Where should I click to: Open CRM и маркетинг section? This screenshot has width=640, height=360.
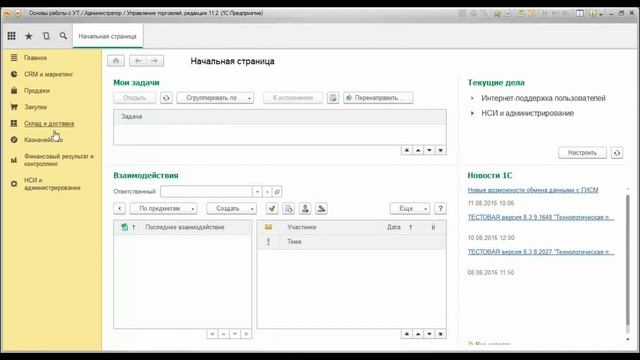[48, 74]
